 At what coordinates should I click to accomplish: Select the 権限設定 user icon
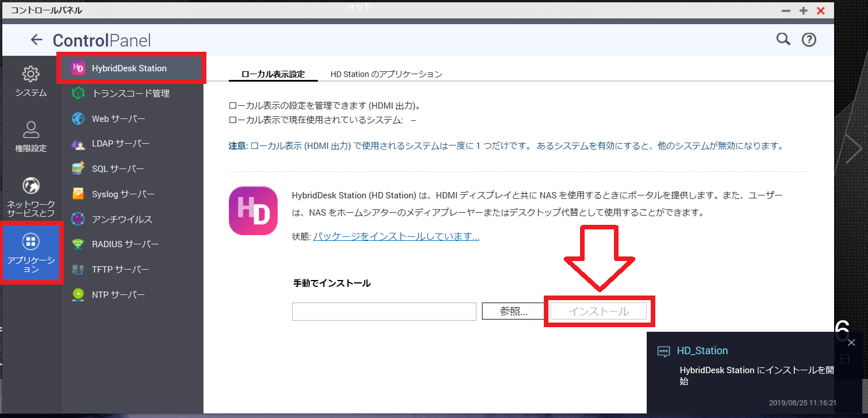(30, 129)
